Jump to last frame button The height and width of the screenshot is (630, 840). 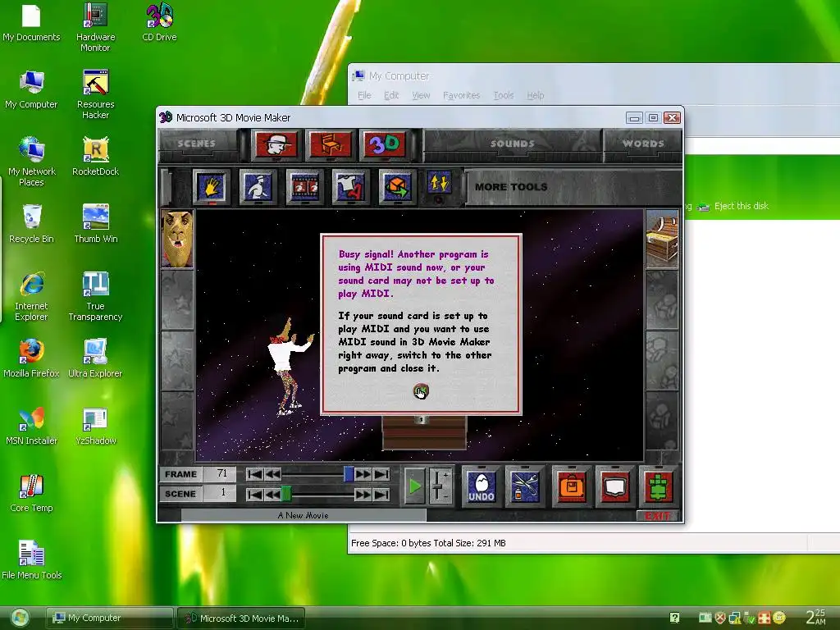coord(381,474)
